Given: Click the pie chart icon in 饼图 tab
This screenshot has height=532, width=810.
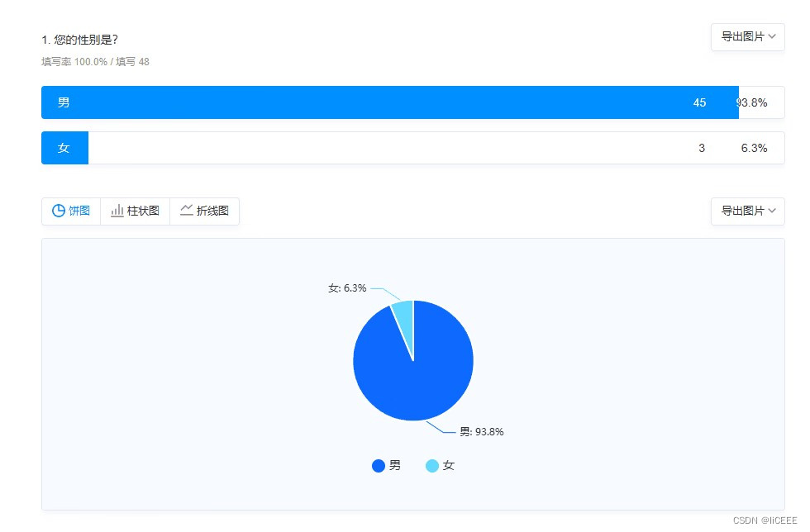Looking at the screenshot, I should click(59, 211).
